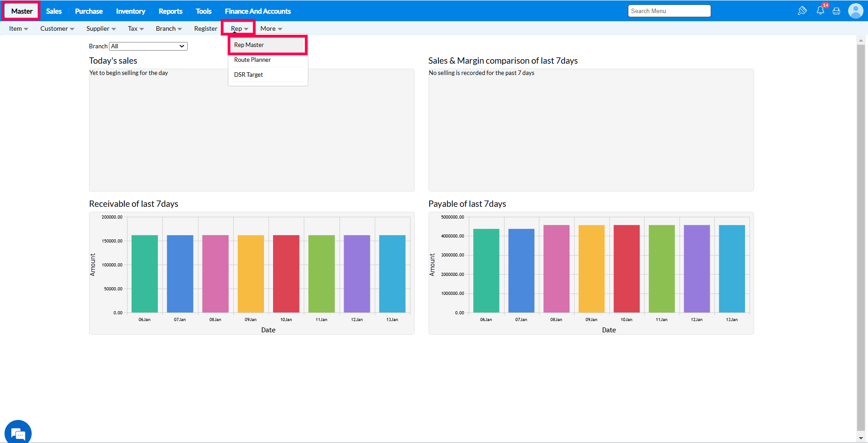Open the chat support bubble

click(x=18, y=433)
